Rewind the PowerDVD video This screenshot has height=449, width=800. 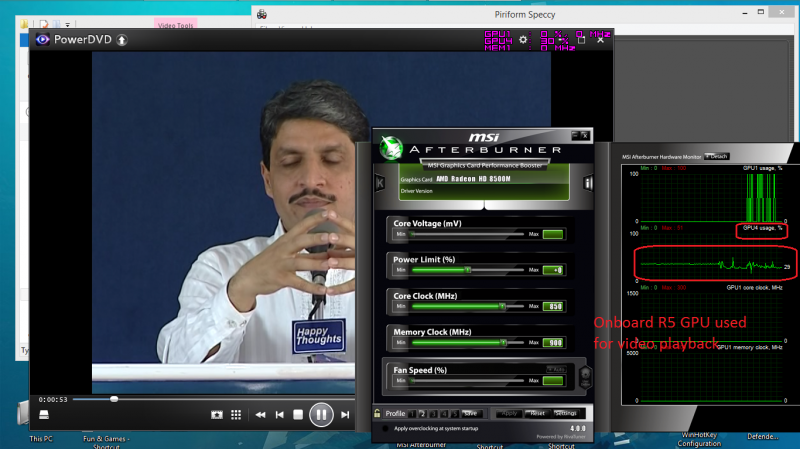(260, 415)
